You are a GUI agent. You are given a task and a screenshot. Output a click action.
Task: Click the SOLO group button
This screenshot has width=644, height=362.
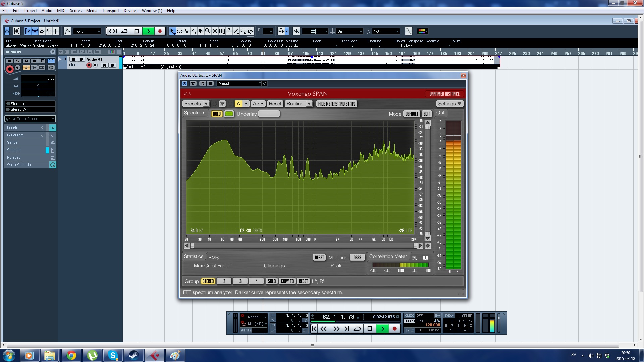coord(272,281)
